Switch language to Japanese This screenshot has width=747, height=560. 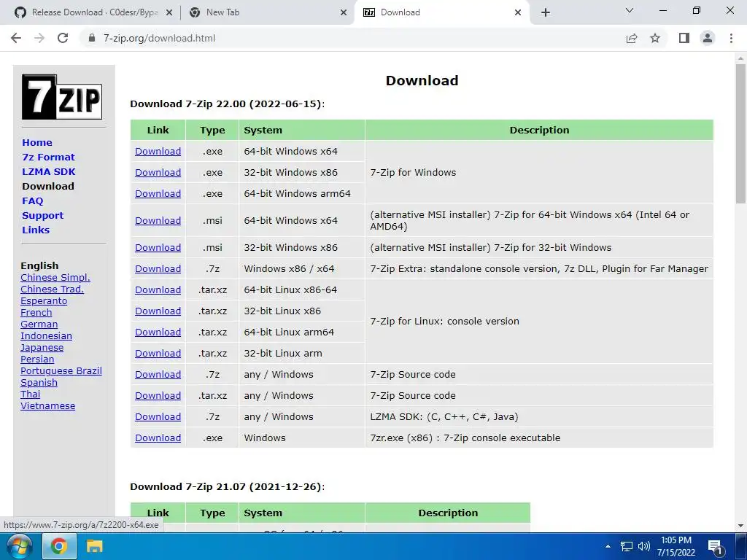tap(42, 348)
